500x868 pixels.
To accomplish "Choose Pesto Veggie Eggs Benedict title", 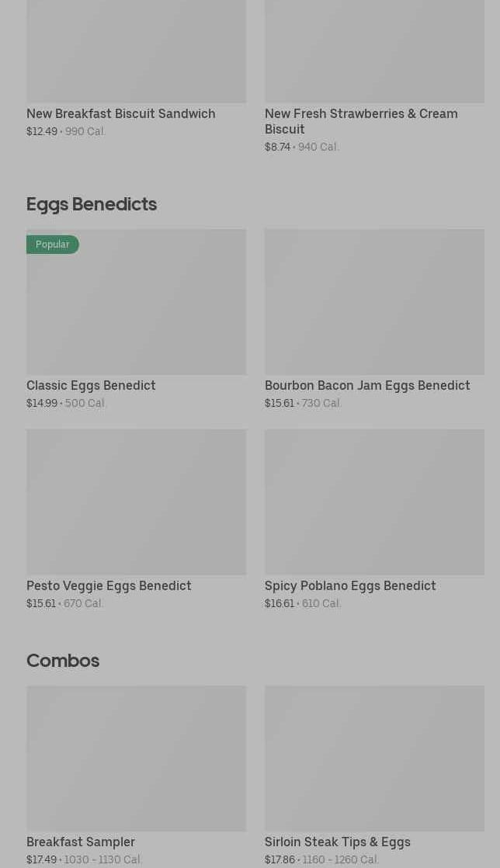I will [109, 585].
